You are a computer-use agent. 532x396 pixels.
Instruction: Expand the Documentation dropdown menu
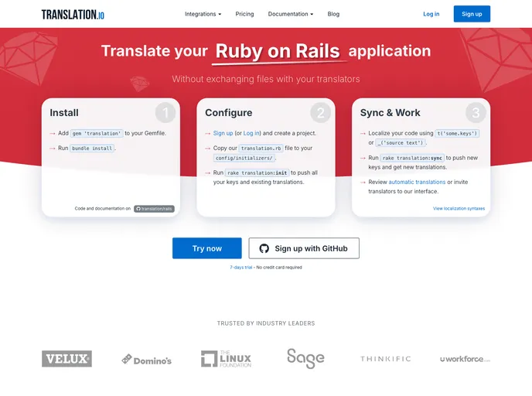pos(291,14)
